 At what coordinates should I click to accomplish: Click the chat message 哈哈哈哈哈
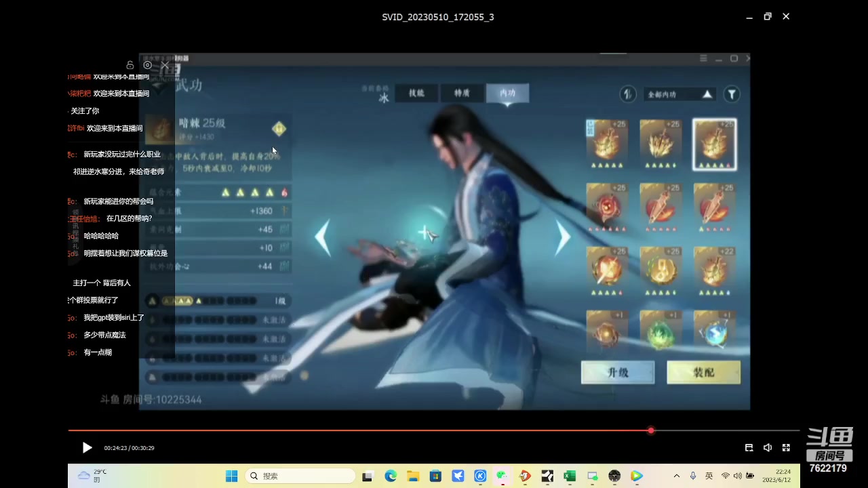pos(101,236)
